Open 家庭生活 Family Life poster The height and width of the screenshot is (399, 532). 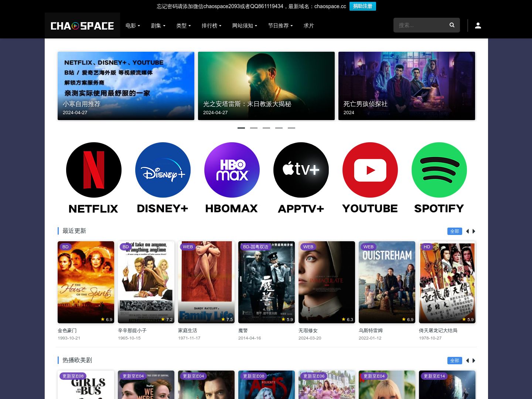point(206,282)
